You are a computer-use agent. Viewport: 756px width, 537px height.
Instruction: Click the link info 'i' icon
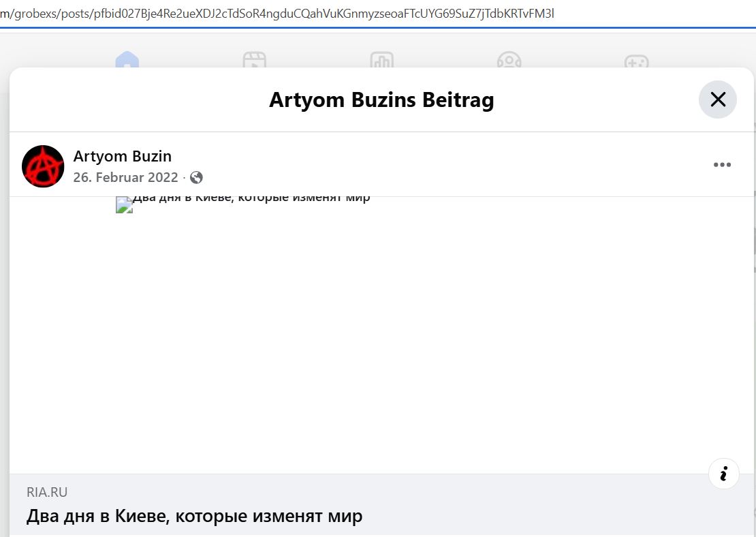point(723,474)
